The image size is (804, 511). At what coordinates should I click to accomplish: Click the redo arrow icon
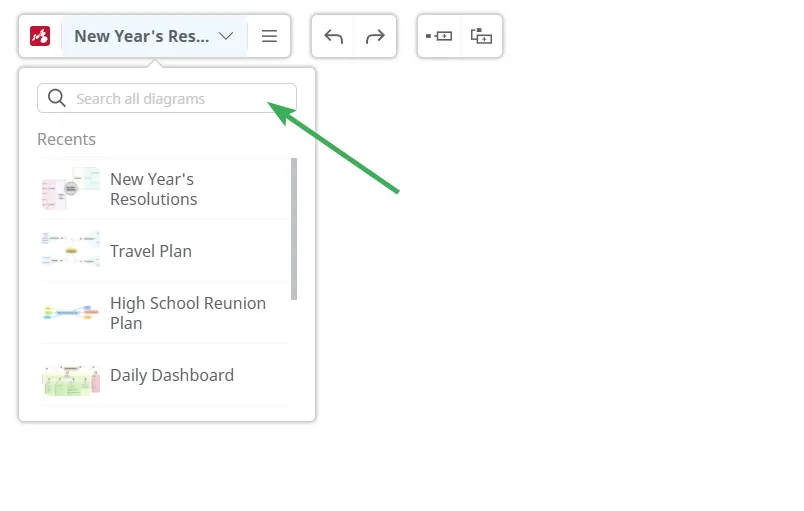pyautogui.click(x=375, y=36)
